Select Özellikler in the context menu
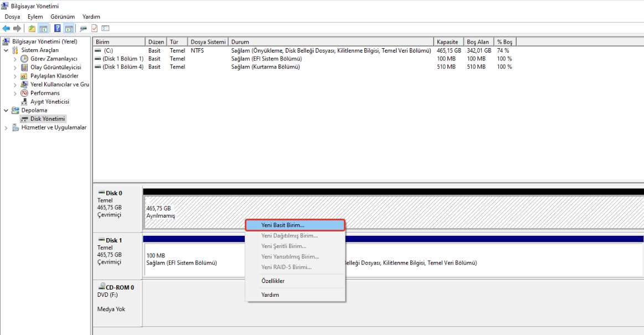 click(273, 281)
